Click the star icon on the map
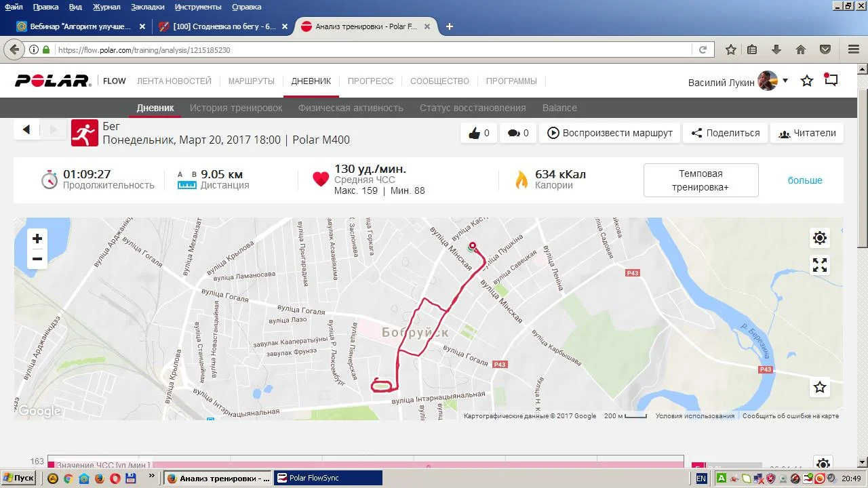This screenshot has height=488, width=868. pyautogui.click(x=820, y=387)
